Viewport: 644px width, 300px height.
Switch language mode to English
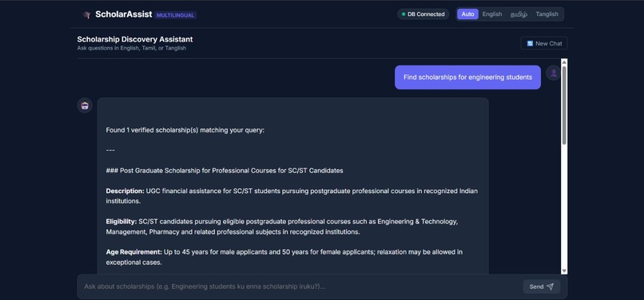(x=492, y=14)
